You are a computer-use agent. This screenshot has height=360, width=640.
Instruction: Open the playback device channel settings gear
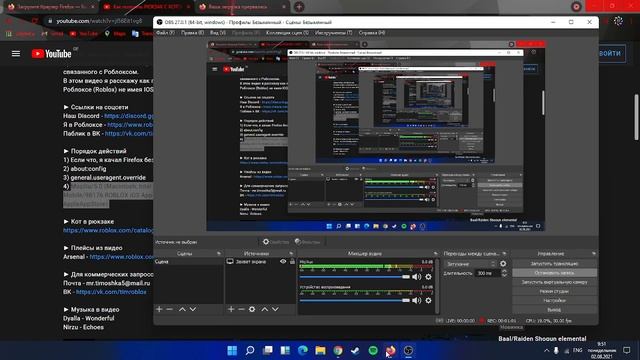pos(428,300)
